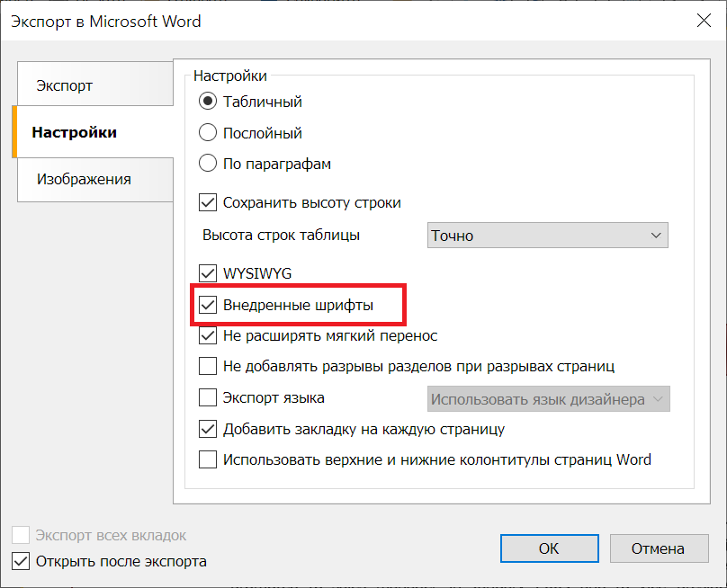Open the Настройки tab
This screenshot has width=727, height=588.
click(74, 133)
